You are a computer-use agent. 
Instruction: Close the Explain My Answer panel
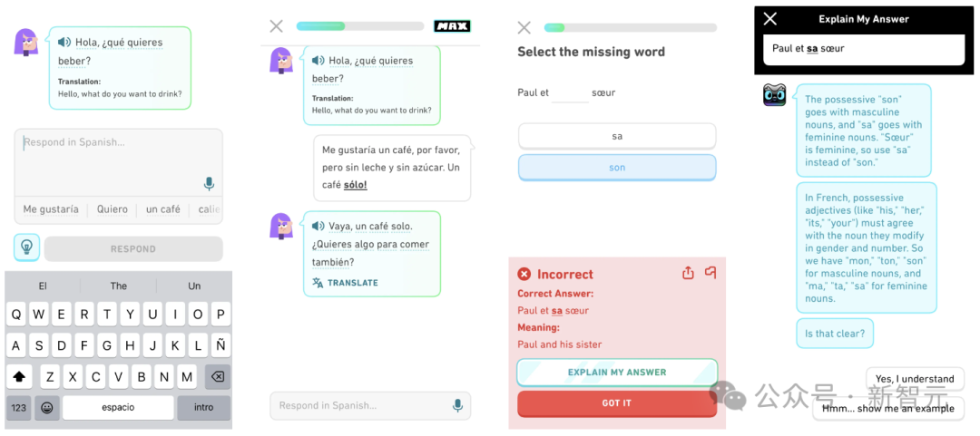pos(770,19)
